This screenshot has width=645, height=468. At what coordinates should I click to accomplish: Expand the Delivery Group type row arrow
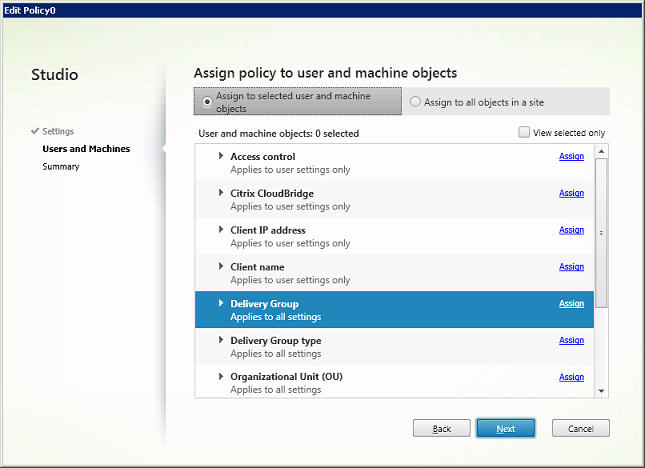[x=220, y=340]
